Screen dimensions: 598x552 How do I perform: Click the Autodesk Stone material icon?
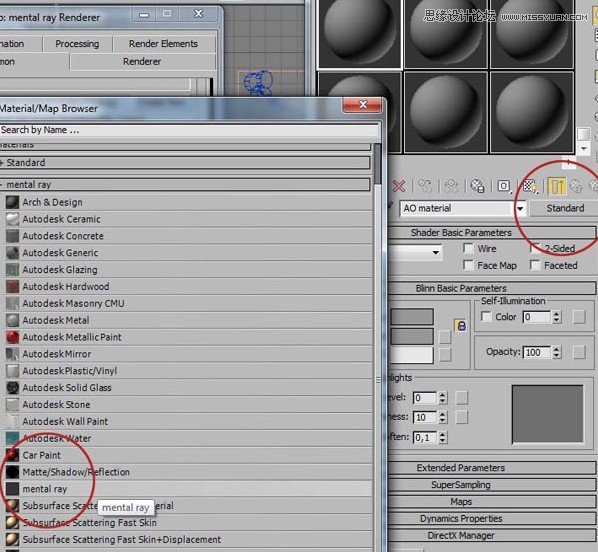click(12, 404)
